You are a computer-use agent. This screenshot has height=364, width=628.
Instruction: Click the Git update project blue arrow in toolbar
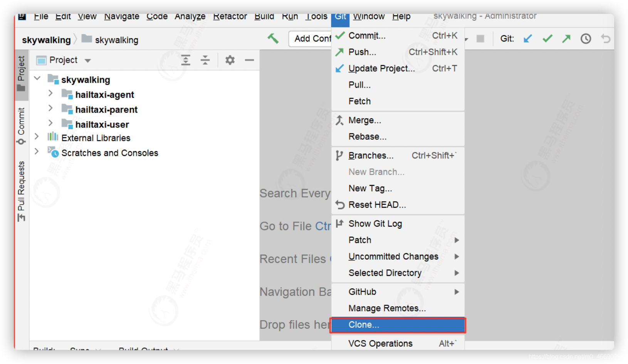[x=528, y=38]
